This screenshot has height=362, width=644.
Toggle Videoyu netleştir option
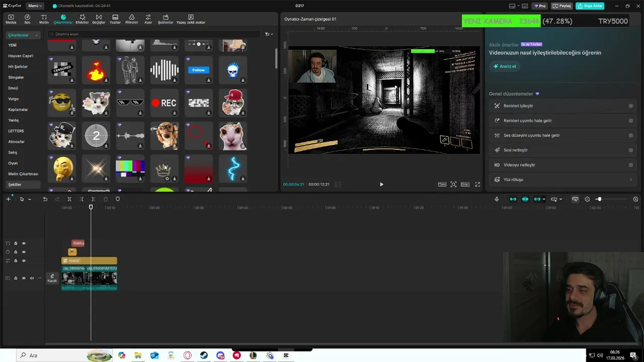pyautogui.click(x=631, y=165)
